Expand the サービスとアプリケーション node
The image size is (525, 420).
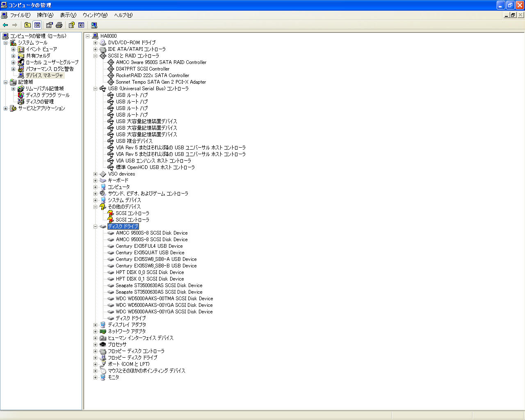click(5, 108)
